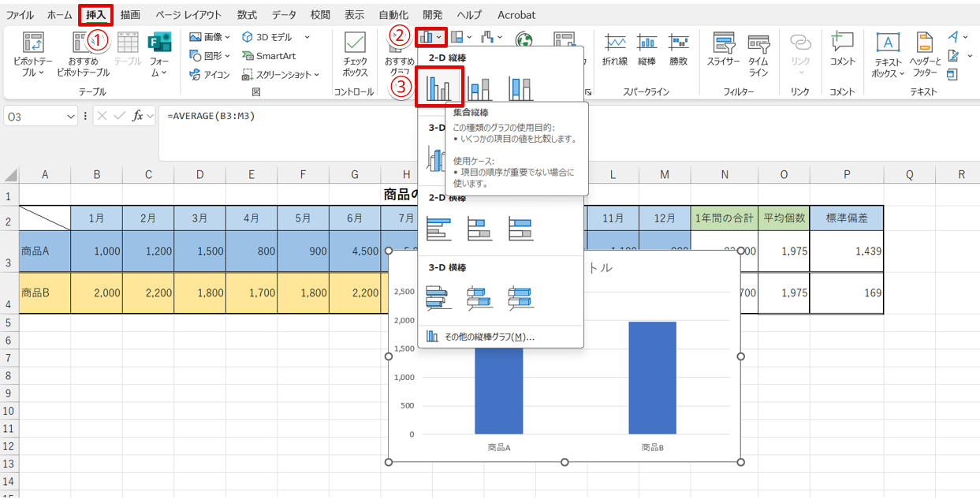Insert a checkbox (チェックボックス) control

(x=355, y=54)
